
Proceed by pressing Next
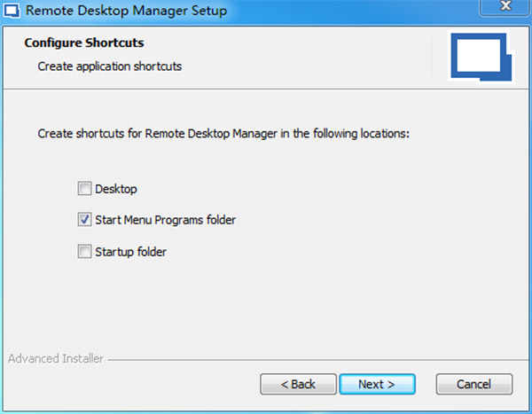pos(376,384)
